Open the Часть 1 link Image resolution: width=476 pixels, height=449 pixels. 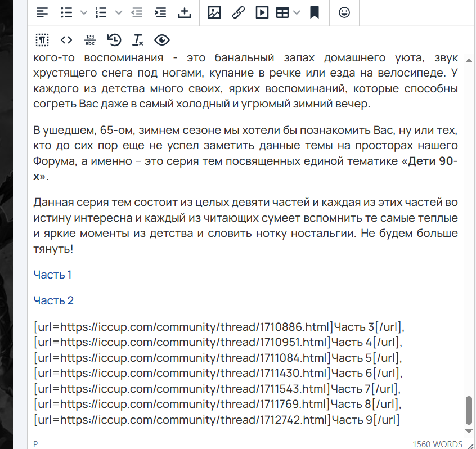[52, 275]
